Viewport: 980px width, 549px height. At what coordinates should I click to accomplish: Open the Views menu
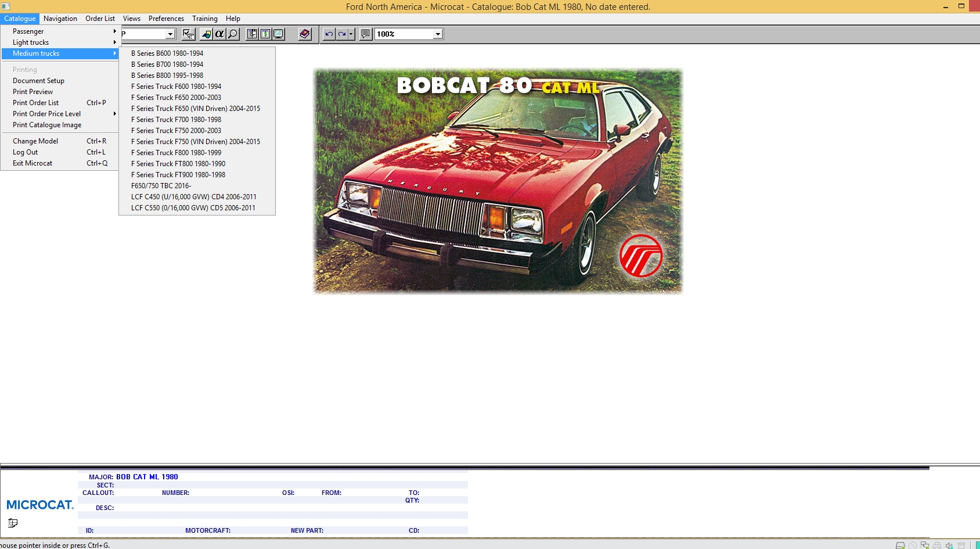pyautogui.click(x=132, y=19)
